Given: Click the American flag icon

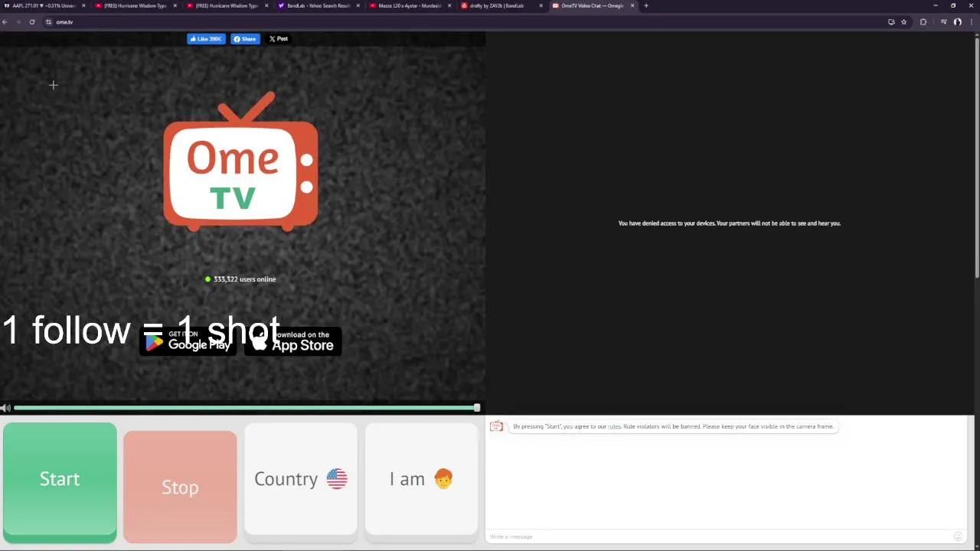Looking at the screenshot, I should [337, 479].
